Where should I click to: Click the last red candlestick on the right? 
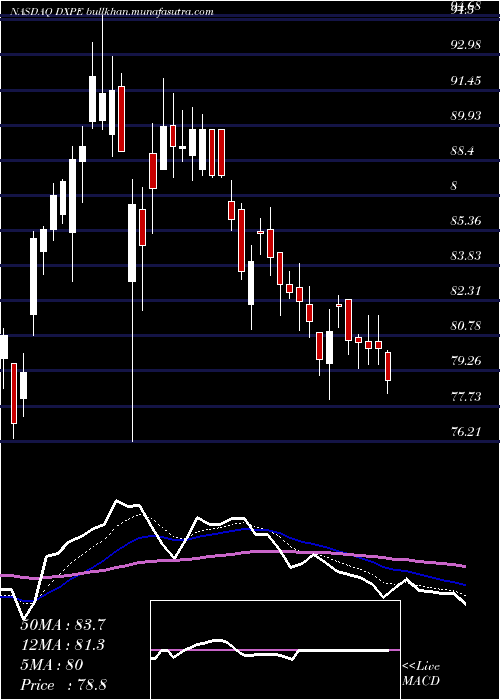click(388, 367)
